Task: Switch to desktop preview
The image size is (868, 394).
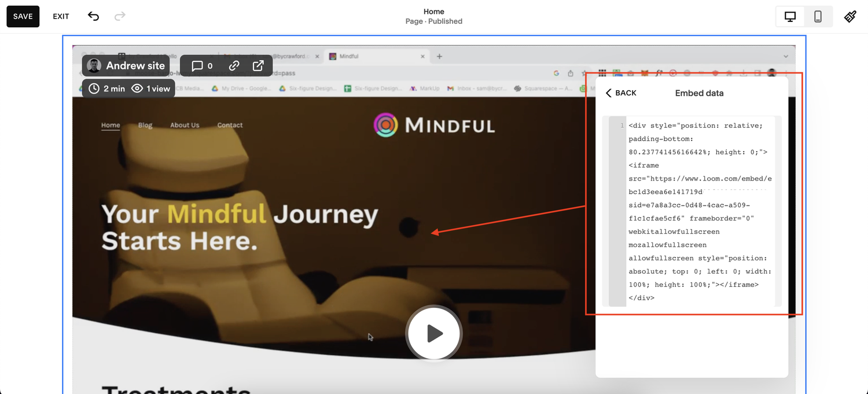Action: pos(790,16)
